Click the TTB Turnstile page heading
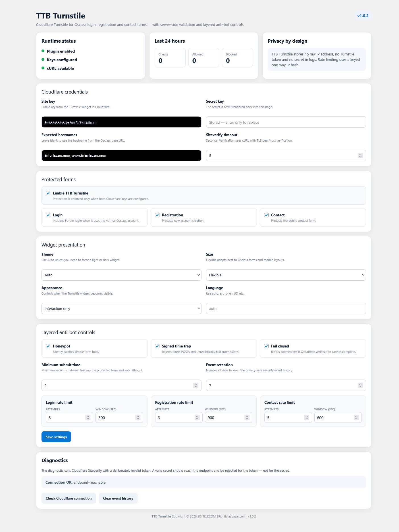This screenshot has height=532, width=399. (61, 16)
